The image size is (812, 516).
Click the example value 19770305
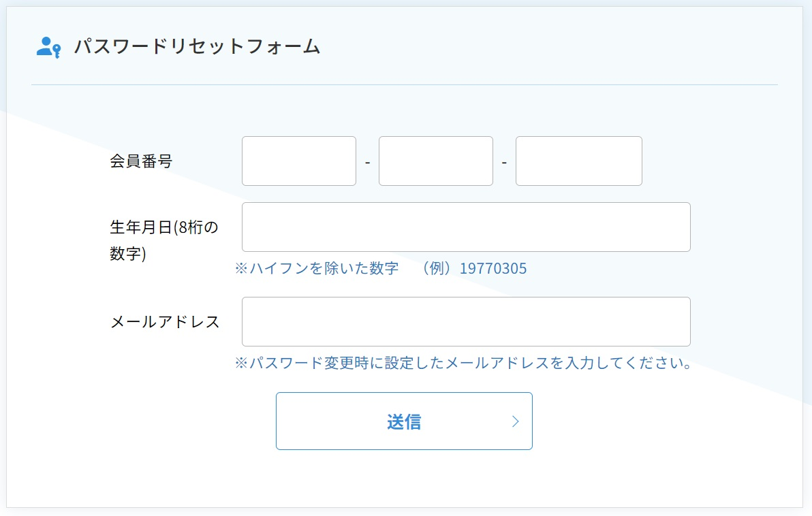[493, 269]
